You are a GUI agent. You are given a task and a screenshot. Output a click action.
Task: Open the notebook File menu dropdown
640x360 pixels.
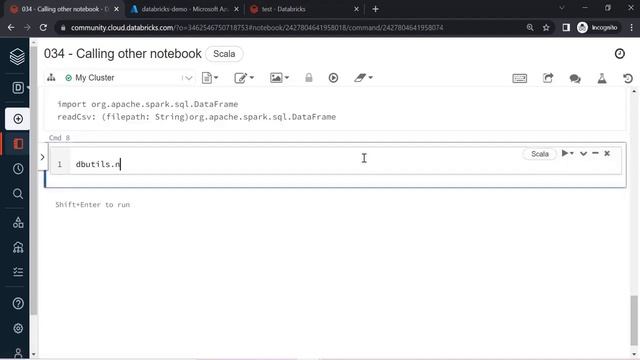coord(210,78)
